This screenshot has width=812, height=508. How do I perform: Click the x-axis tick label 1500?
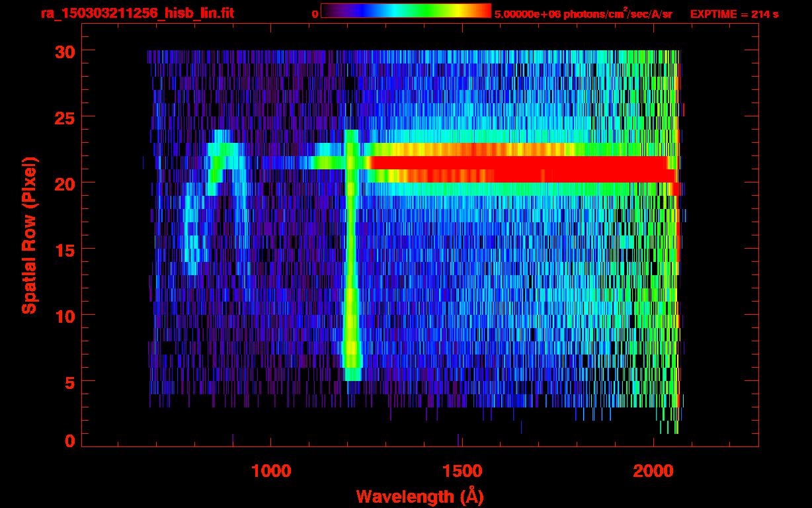click(462, 471)
